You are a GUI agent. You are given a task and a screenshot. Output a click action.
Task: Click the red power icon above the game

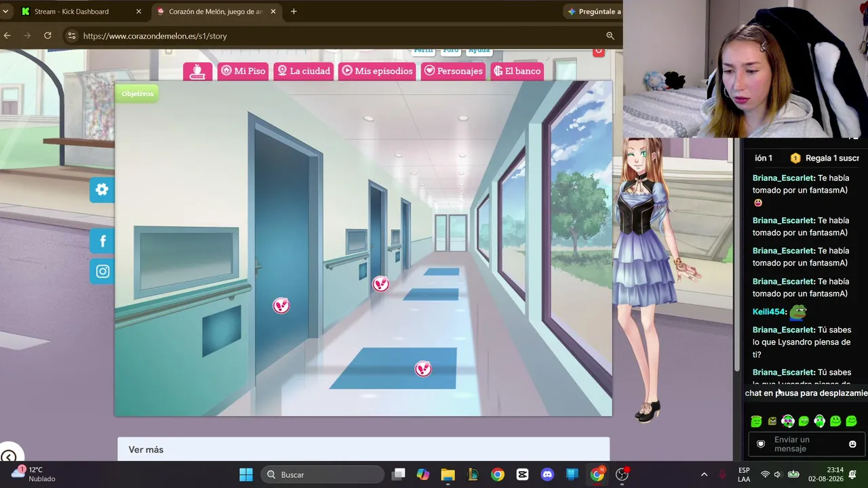coord(598,51)
